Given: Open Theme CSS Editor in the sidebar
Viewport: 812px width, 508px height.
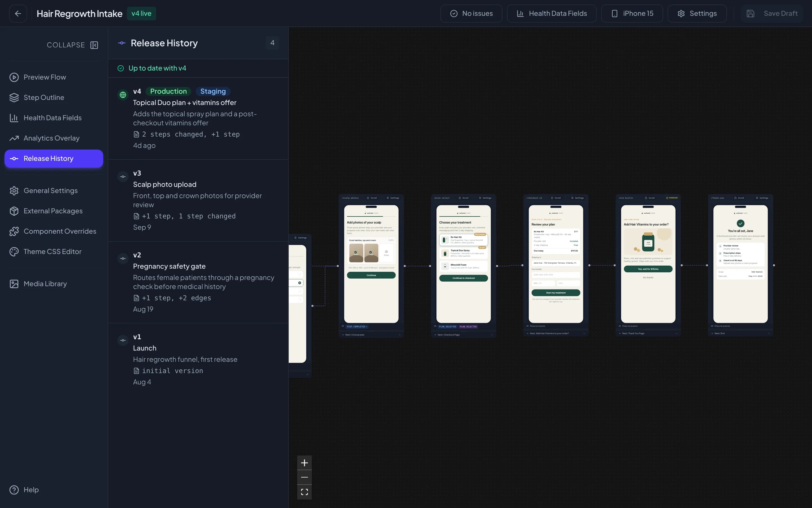Looking at the screenshot, I should click(54, 252).
